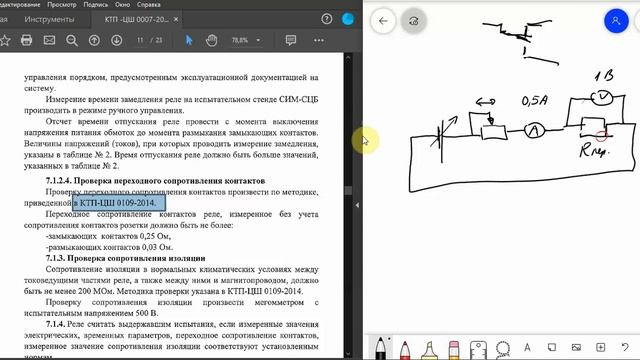Viewport: 640px width, 360px height.
Task: Select the ruler tool
Action: [x=478, y=350]
